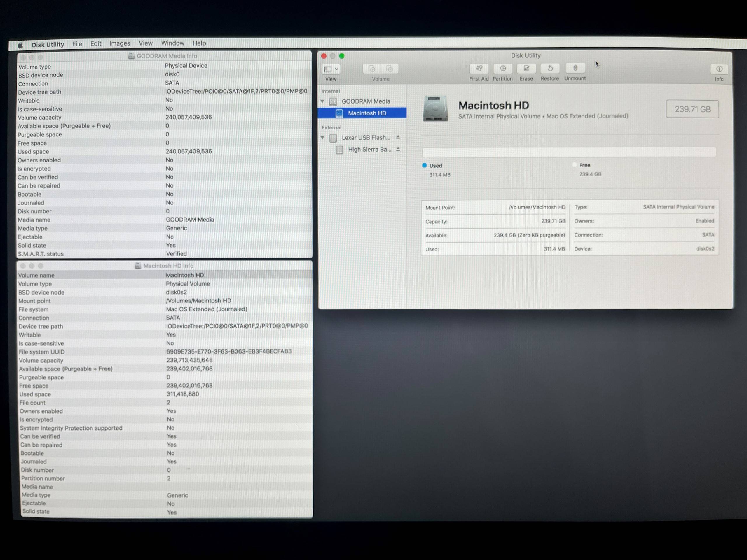Screen dimensions: 747x560
Task: Click the Unmount toolbar icon
Action: [x=575, y=68]
